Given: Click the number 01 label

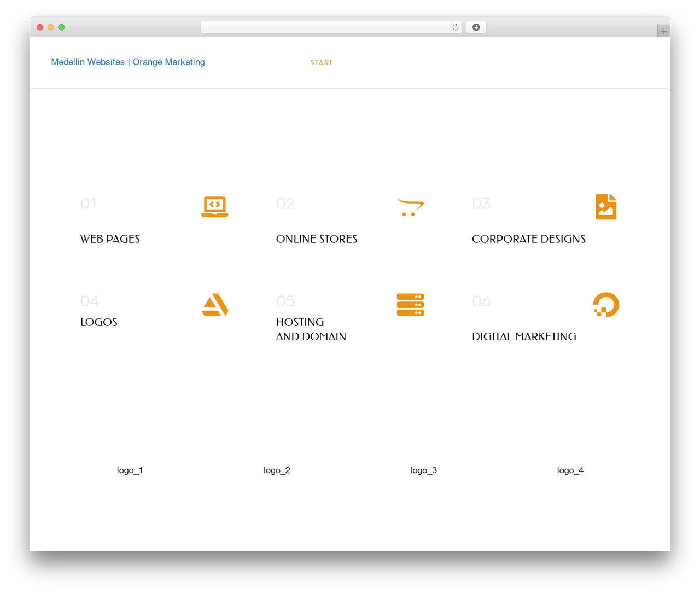Looking at the screenshot, I should 89,204.
